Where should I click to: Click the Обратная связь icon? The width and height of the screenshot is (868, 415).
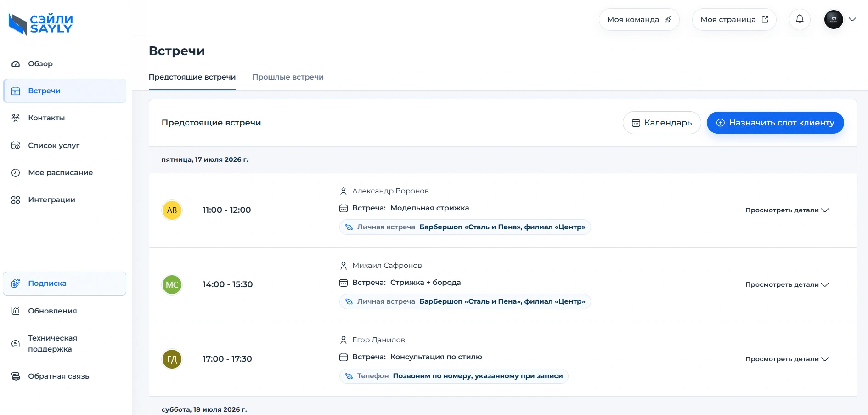(16, 376)
